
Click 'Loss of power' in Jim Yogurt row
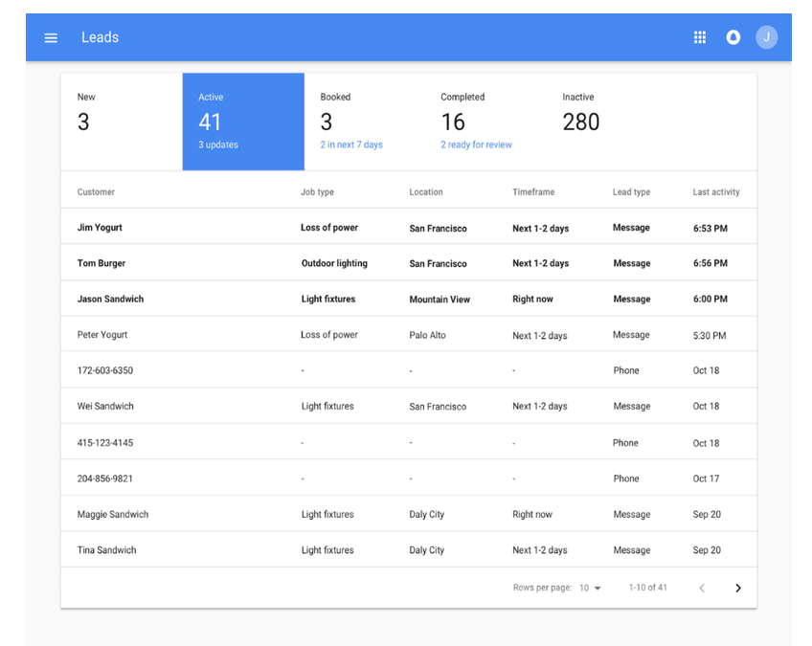[328, 228]
